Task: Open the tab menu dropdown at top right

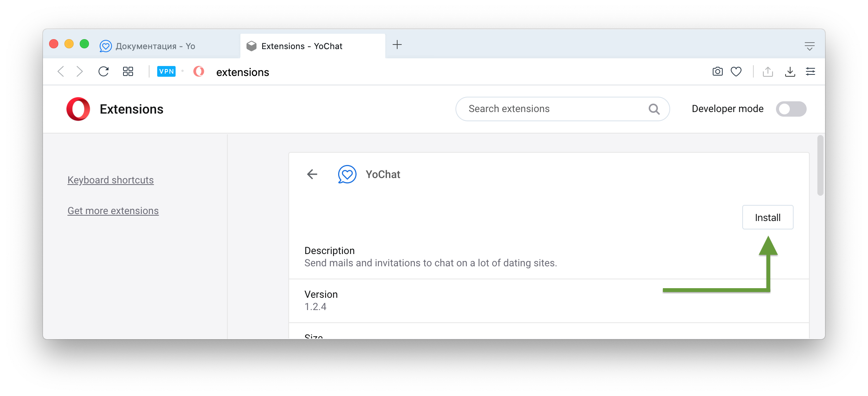Action: pos(809,46)
